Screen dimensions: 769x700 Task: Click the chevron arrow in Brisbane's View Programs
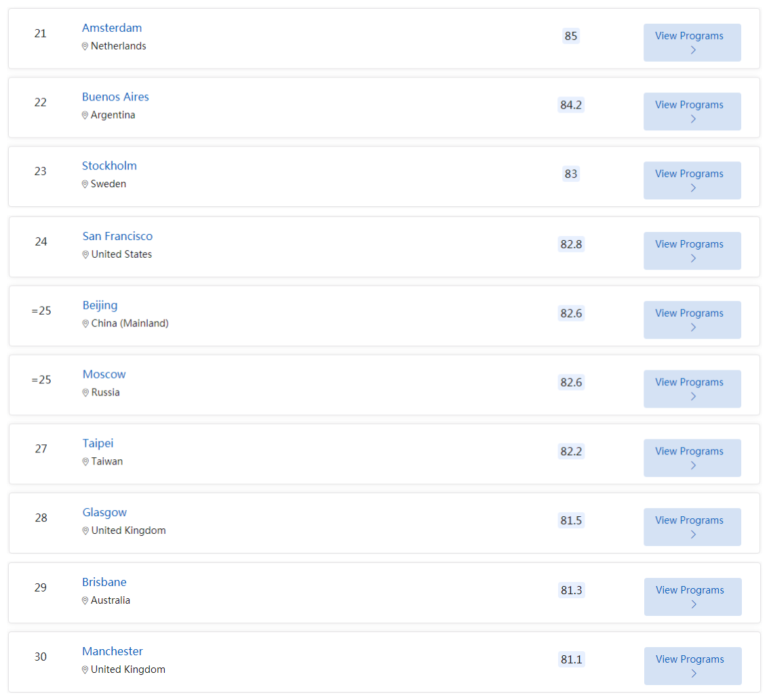[x=694, y=604]
